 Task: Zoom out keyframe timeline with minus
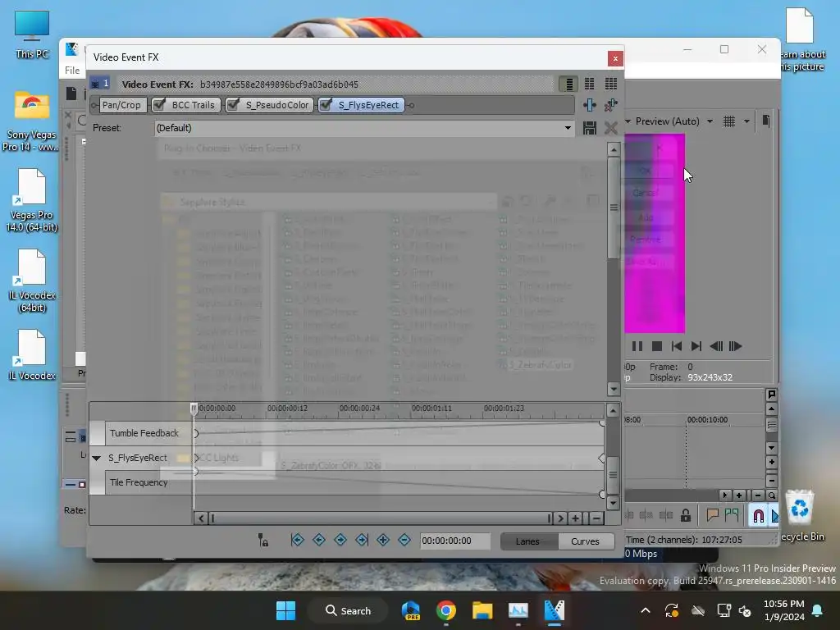point(596,518)
